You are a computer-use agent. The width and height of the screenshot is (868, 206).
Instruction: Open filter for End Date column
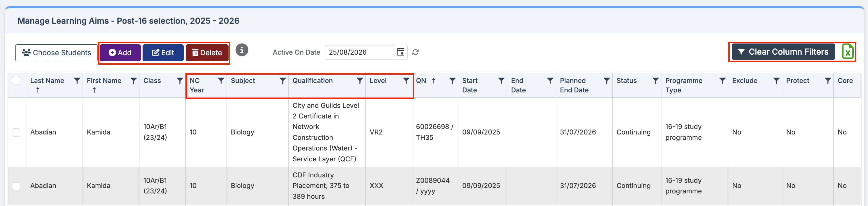[550, 81]
